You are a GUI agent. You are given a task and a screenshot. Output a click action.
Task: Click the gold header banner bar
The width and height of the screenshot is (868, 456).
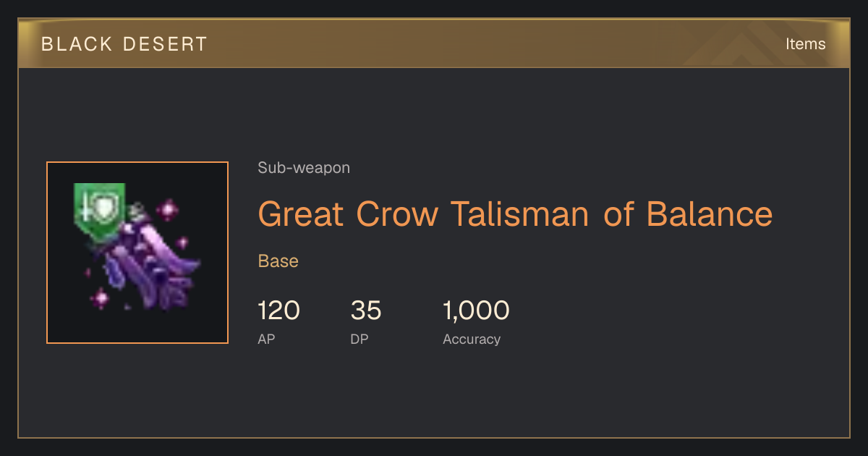[x=434, y=43]
